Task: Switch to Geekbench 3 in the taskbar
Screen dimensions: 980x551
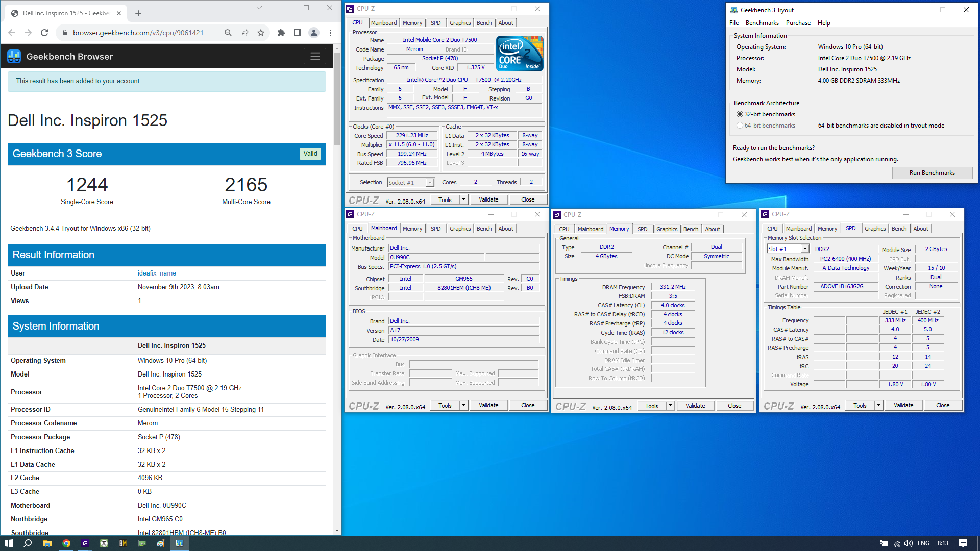Action: (x=180, y=543)
